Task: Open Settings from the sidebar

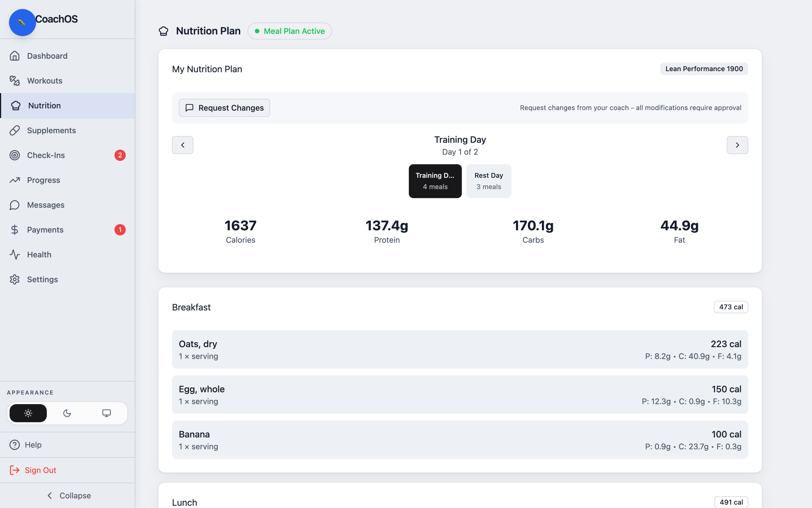Action: [67, 279]
